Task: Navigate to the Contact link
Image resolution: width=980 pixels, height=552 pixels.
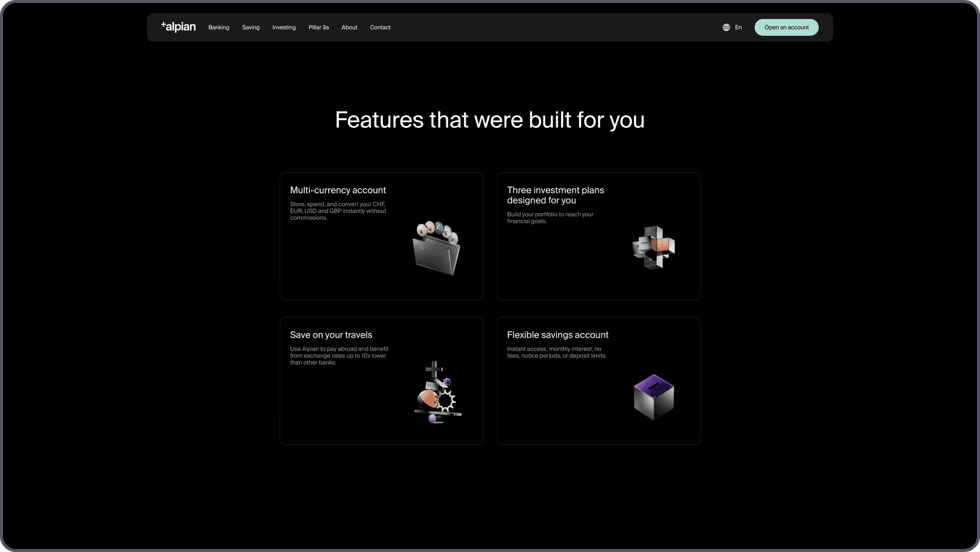Action: coord(380,27)
